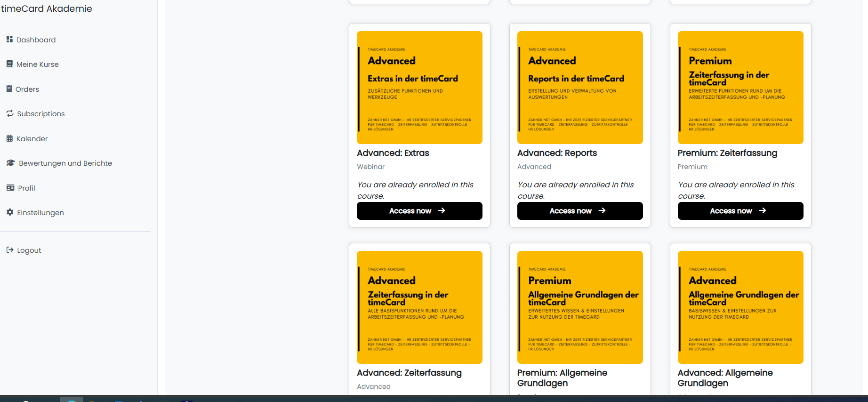Open the Advanced: Zeiterfassung course title
The height and width of the screenshot is (402, 868).
[x=409, y=373]
